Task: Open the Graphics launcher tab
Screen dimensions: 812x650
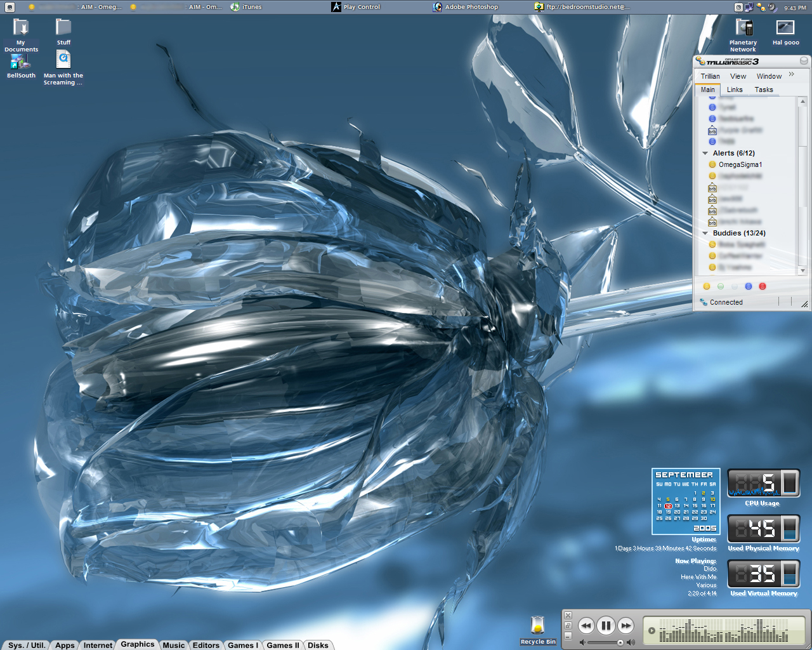Action: point(138,644)
